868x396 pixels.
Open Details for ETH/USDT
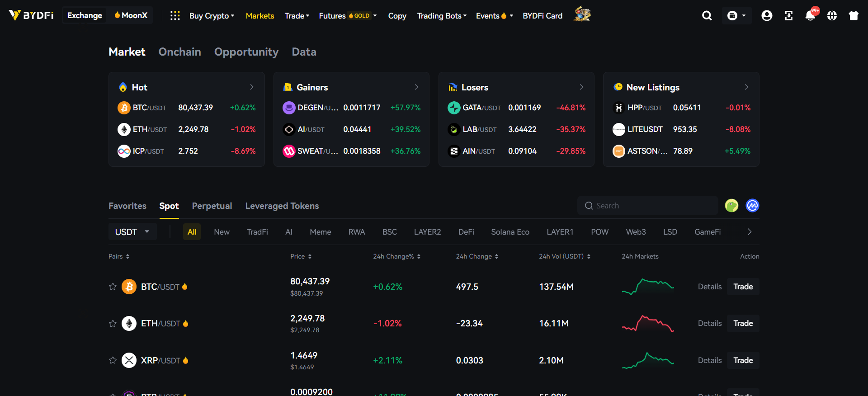pyautogui.click(x=710, y=324)
